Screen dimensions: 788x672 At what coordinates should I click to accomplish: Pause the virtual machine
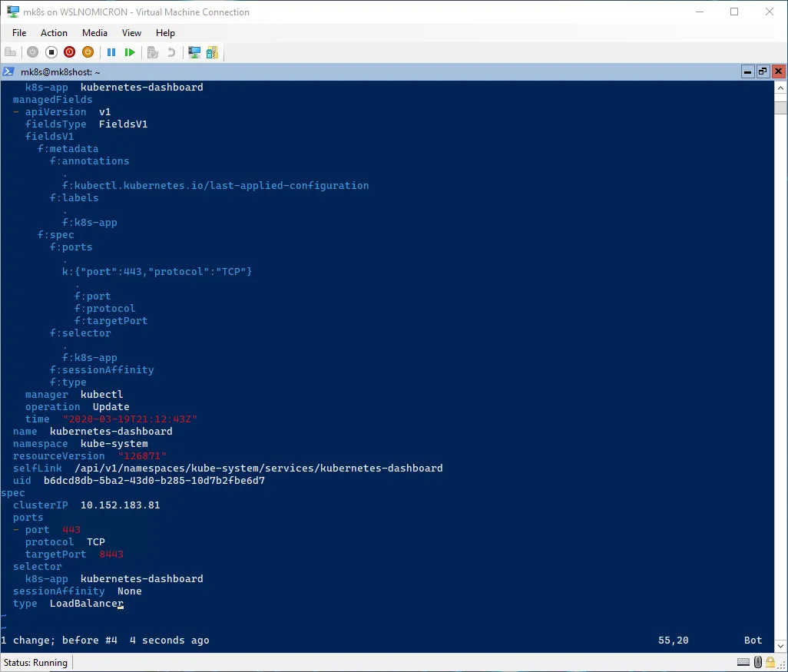pyautogui.click(x=111, y=52)
